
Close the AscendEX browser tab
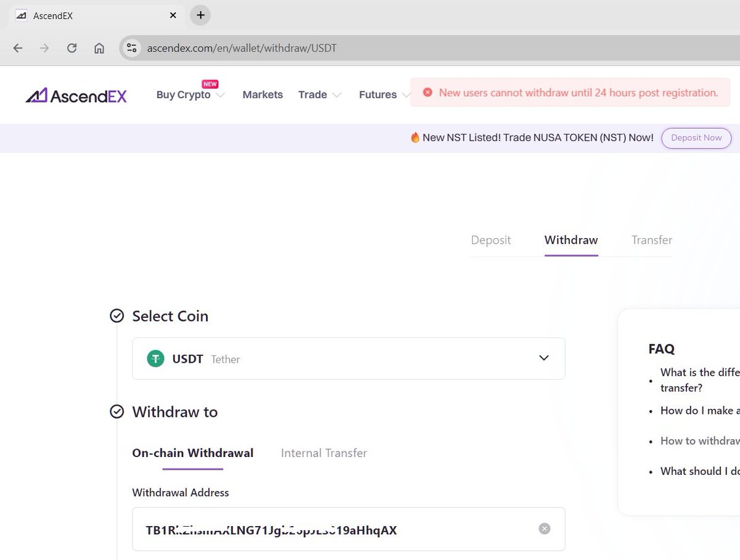click(x=173, y=15)
